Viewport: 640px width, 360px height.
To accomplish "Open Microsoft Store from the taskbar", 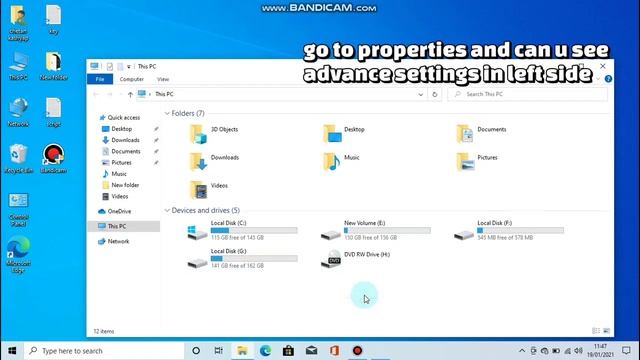I will coord(288,351).
